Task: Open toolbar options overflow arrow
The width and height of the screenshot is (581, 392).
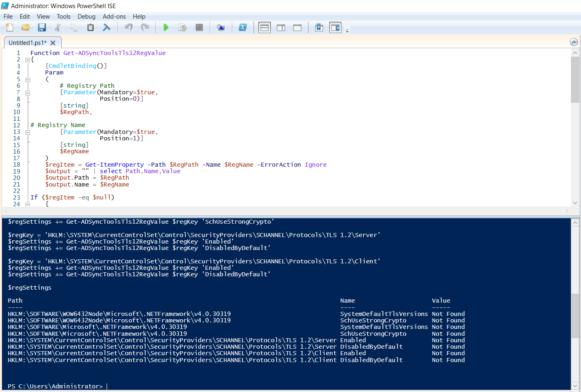Action: (347, 31)
